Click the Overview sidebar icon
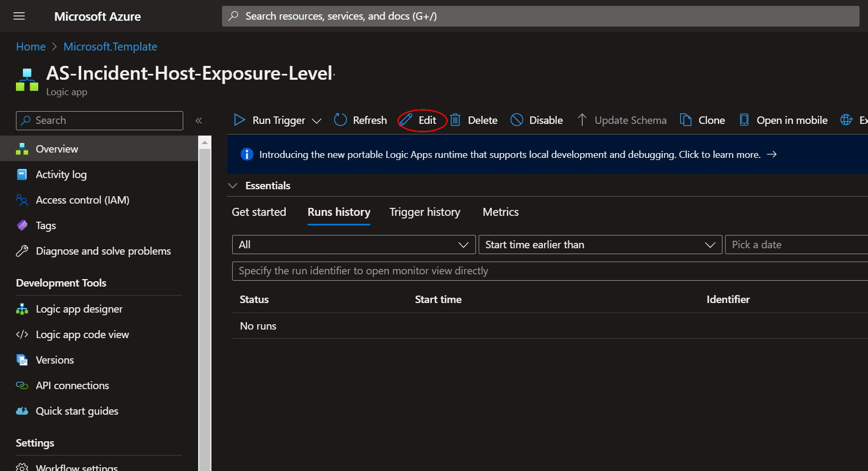This screenshot has height=471, width=868. 22,149
